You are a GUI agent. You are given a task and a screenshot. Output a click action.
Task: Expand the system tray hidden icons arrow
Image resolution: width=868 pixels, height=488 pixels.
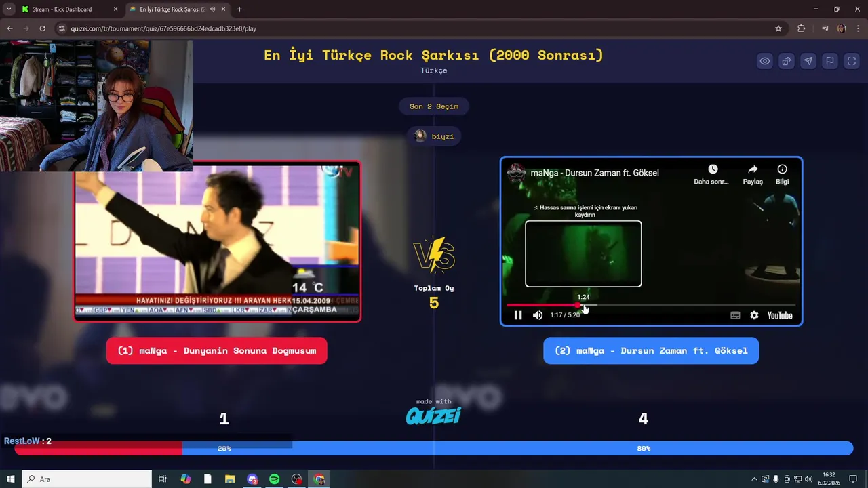pyautogui.click(x=754, y=479)
